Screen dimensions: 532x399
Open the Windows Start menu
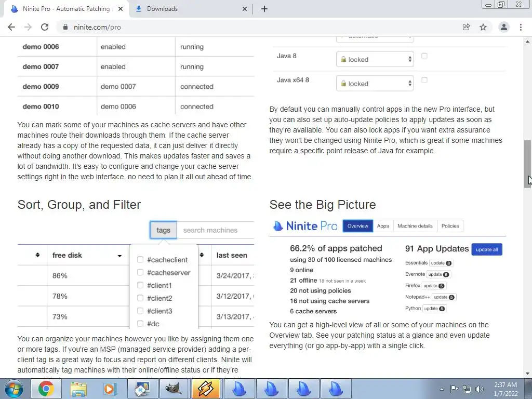point(14,389)
